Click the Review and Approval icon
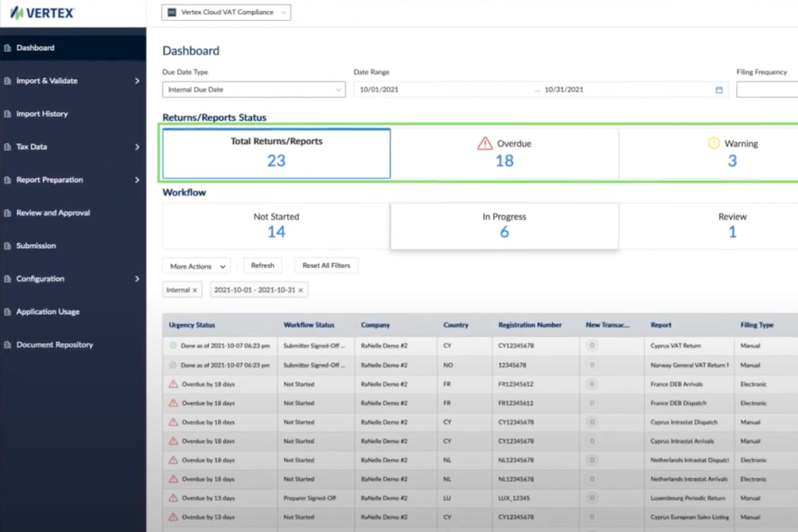Image resolution: width=798 pixels, height=532 pixels. click(x=7, y=212)
